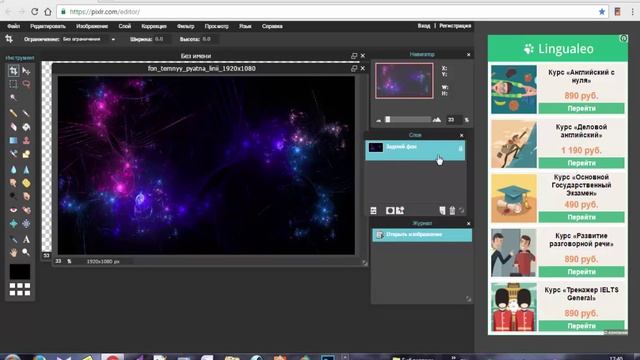Screen dimensions: 640x360
Task: Create a new layer
Action: [x=442, y=211]
